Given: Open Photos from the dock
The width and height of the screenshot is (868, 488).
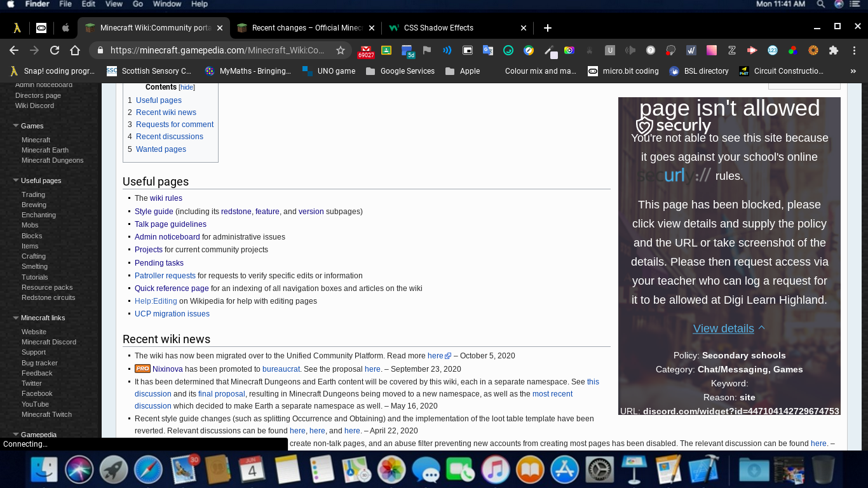Looking at the screenshot, I should 391,470.
